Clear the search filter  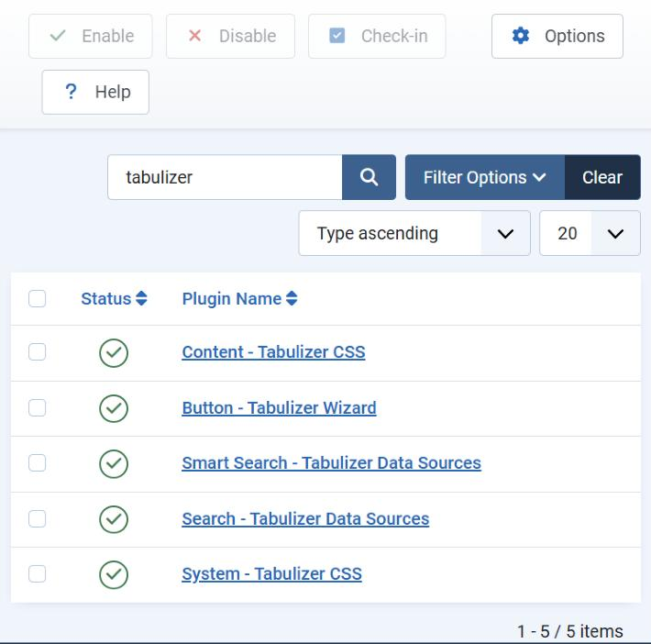click(x=602, y=177)
